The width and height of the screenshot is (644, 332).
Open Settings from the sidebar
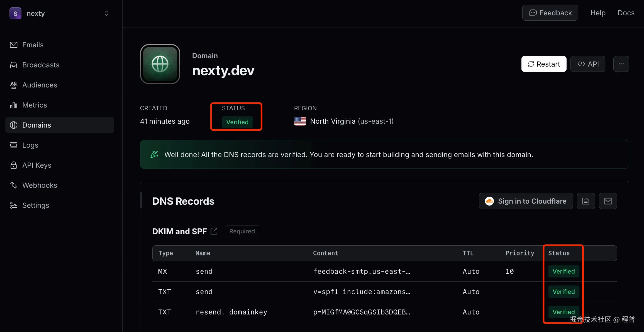click(36, 205)
